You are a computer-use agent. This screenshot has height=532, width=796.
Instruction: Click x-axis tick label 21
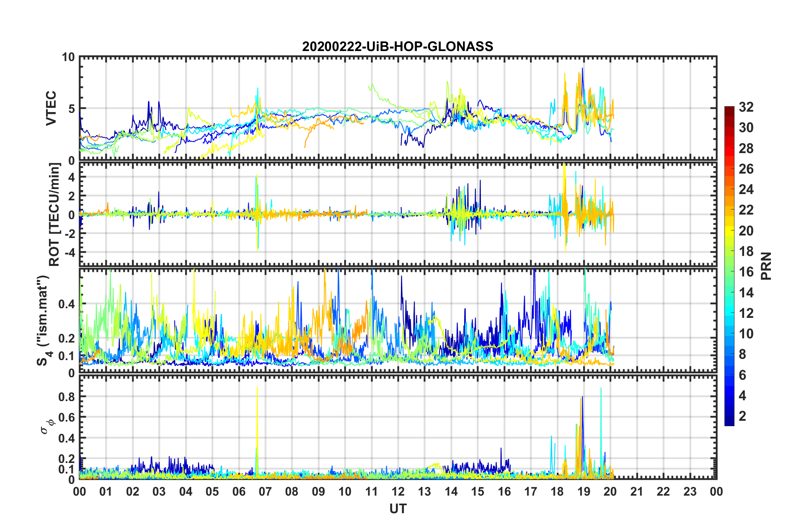pyautogui.click(x=637, y=491)
